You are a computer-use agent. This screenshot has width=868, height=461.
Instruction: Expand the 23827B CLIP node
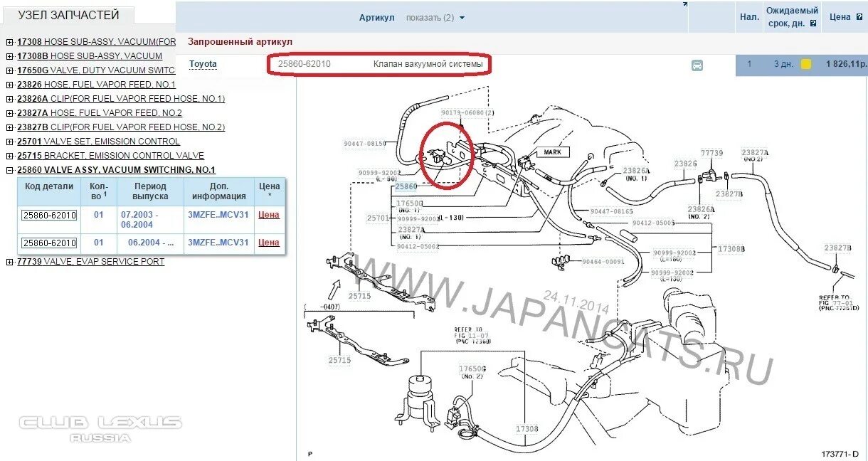pyautogui.click(x=9, y=127)
